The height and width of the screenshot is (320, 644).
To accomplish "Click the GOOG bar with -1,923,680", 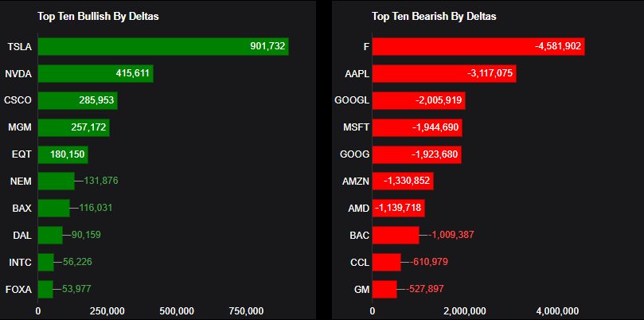I will pos(416,154).
